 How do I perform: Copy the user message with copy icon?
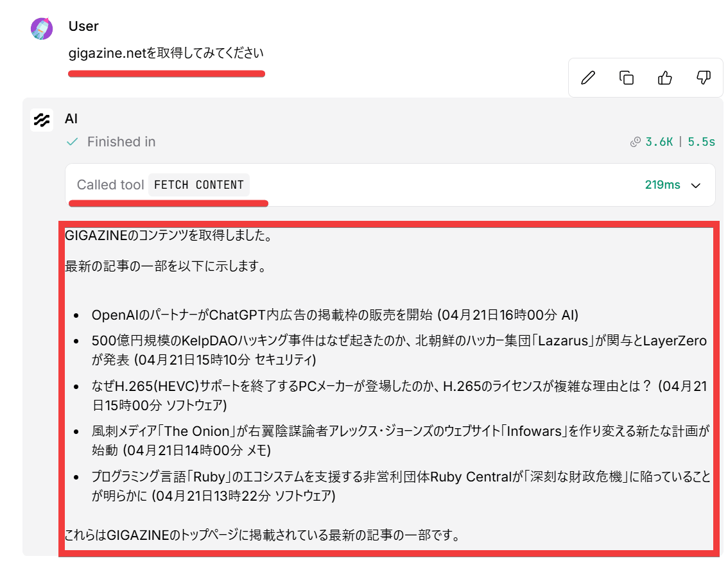(x=626, y=78)
